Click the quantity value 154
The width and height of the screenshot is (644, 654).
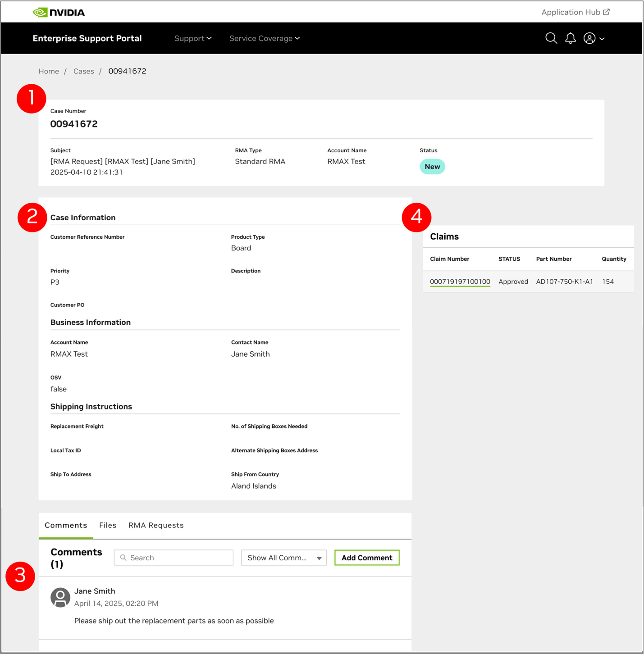click(x=608, y=282)
